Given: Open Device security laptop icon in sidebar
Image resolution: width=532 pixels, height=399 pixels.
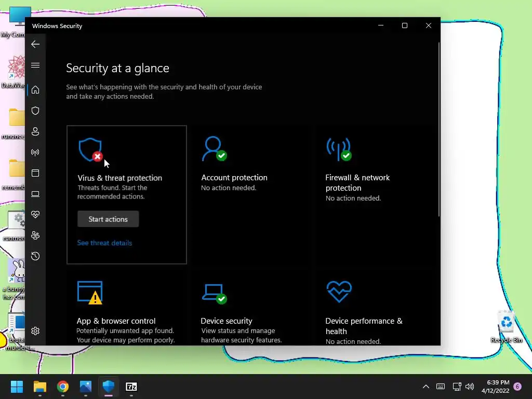Looking at the screenshot, I should coord(35,194).
